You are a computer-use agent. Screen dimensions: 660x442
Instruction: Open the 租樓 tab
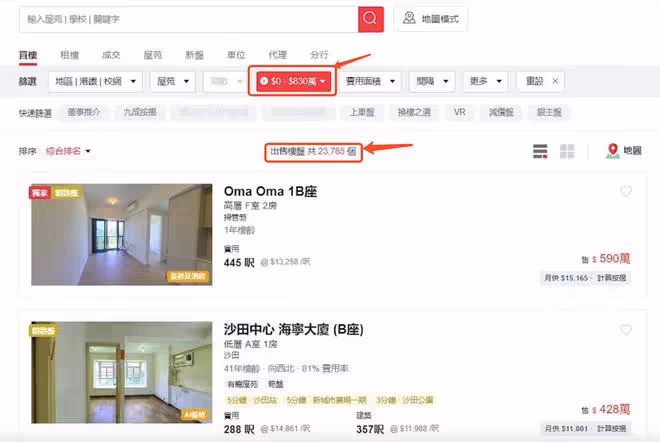tap(69, 55)
